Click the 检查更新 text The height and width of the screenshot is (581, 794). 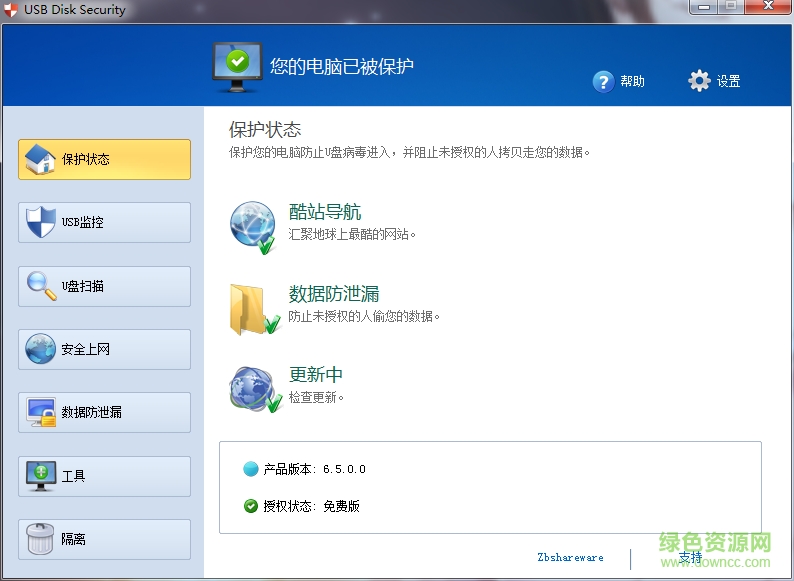tap(316, 398)
